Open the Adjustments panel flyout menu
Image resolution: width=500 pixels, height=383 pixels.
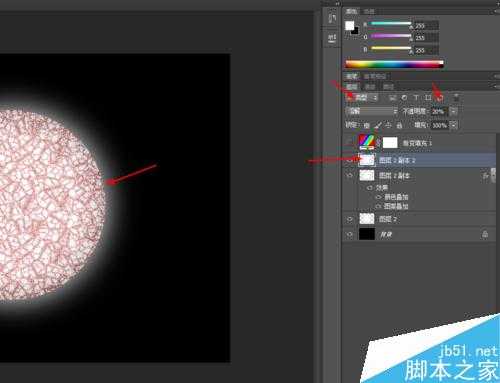496,76
